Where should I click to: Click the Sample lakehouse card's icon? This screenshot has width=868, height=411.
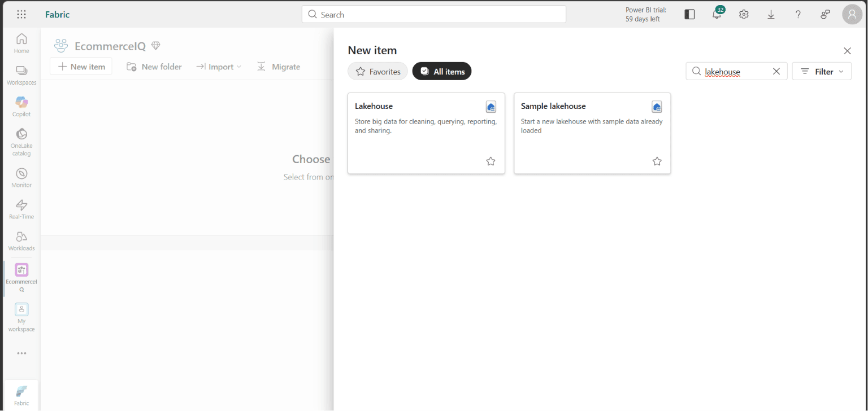click(x=657, y=107)
